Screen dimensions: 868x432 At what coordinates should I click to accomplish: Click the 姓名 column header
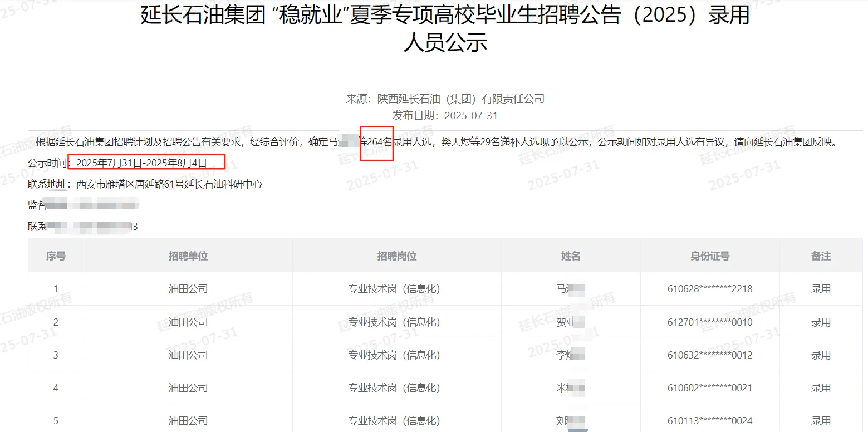[571, 256]
